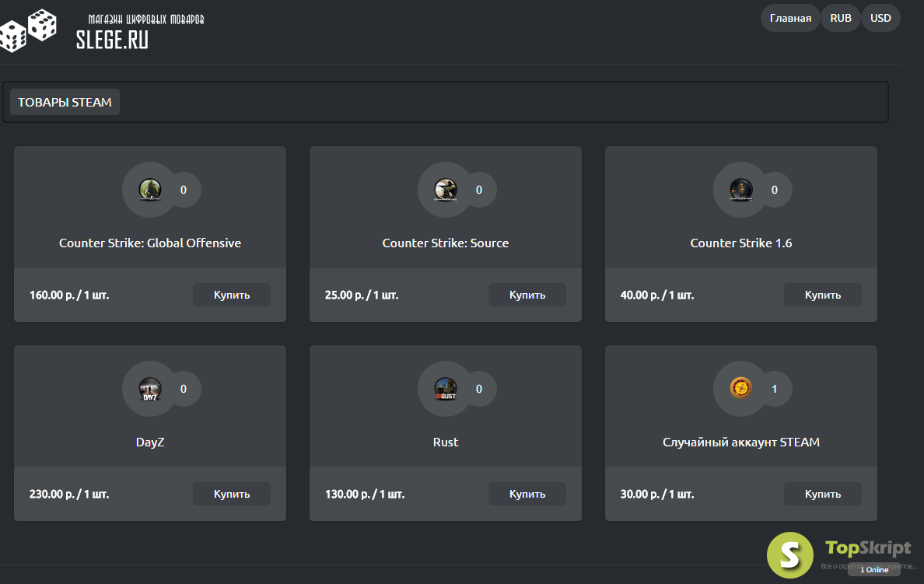924x584 pixels.
Task: Click the Counter Strike: Global Offensive game icon
Action: point(149,190)
